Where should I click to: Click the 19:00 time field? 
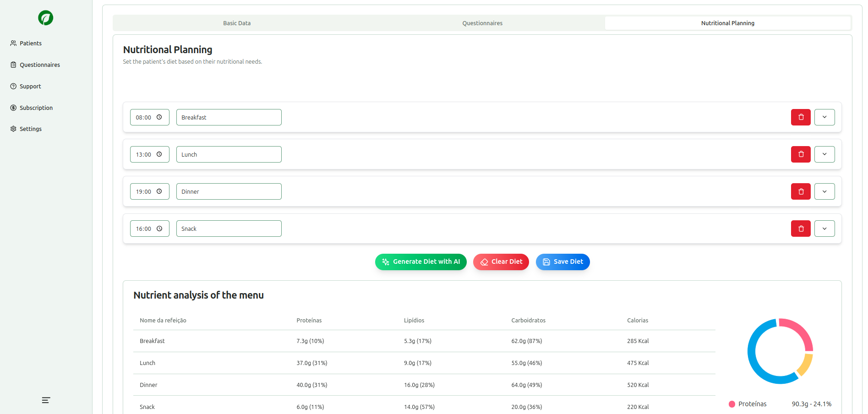pos(150,191)
